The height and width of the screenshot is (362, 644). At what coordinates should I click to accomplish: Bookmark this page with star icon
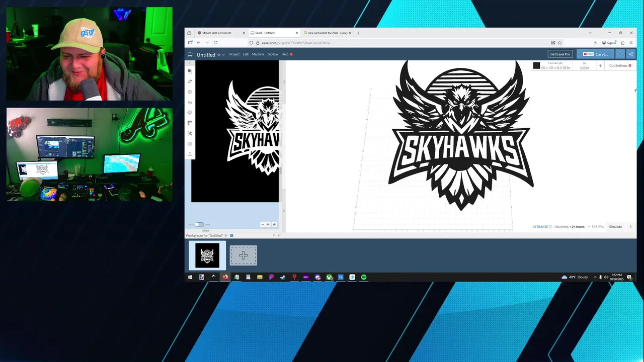559,43
